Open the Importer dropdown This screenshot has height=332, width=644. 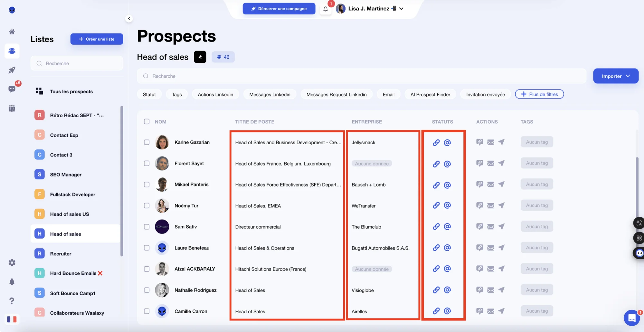616,76
